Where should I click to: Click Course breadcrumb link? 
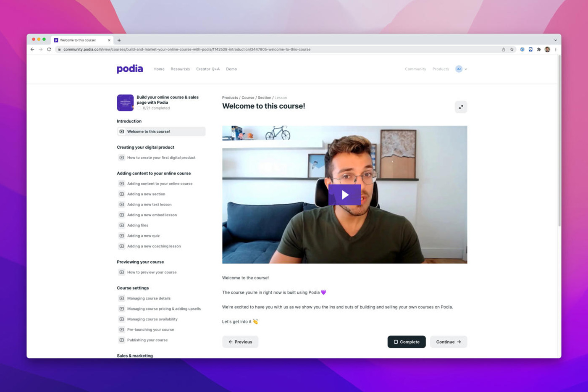tap(248, 97)
